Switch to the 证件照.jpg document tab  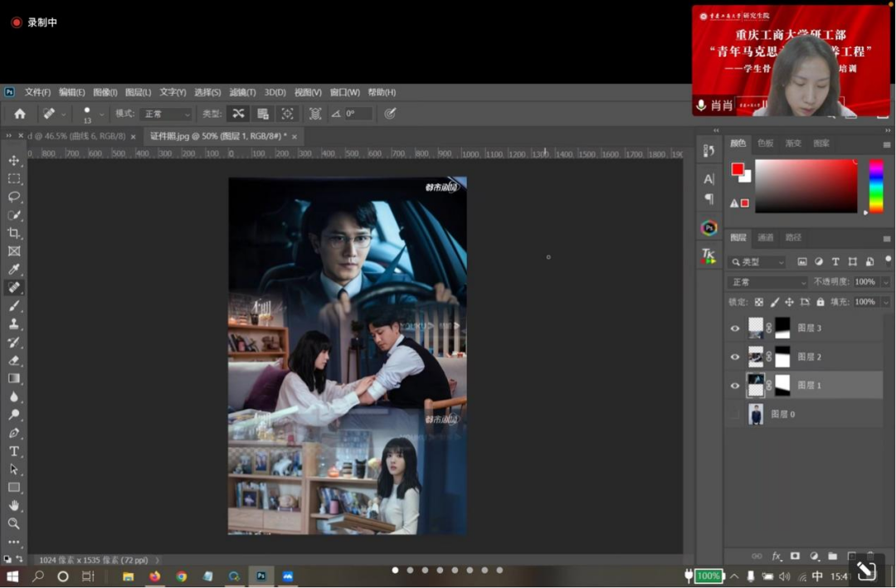(218, 136)
